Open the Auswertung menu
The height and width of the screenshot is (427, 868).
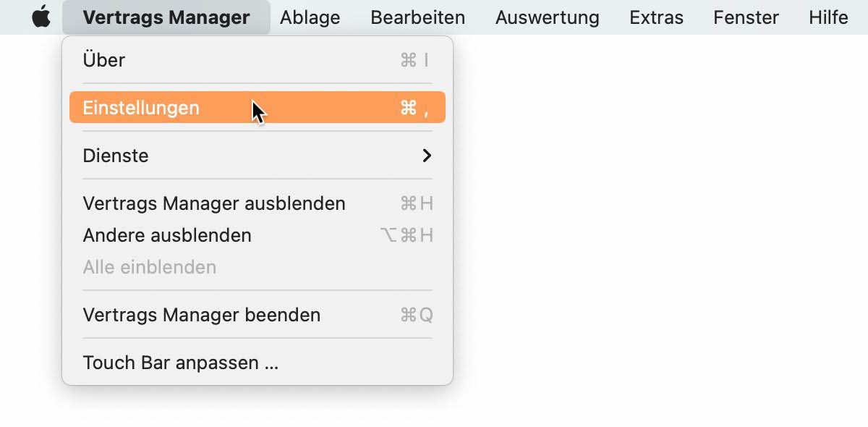[547, 17]
